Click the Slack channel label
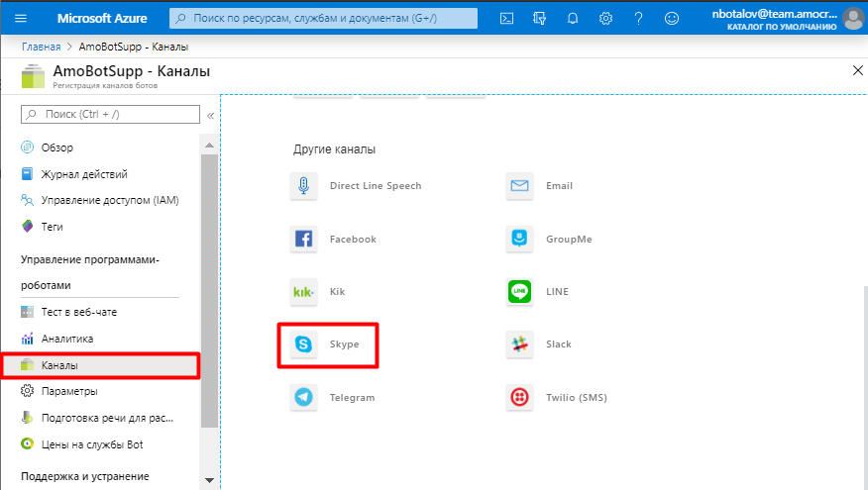 (x=559, y=344)
